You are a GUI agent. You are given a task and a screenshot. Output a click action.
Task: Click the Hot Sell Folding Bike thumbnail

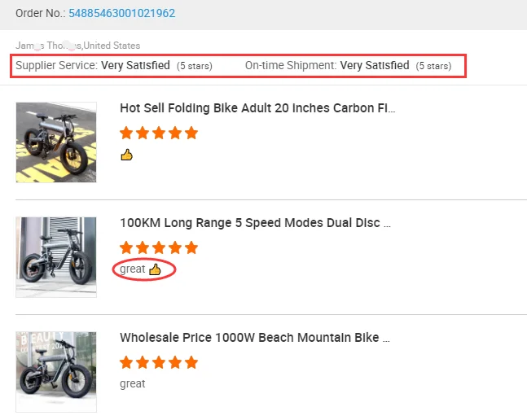tap(56, 142)
